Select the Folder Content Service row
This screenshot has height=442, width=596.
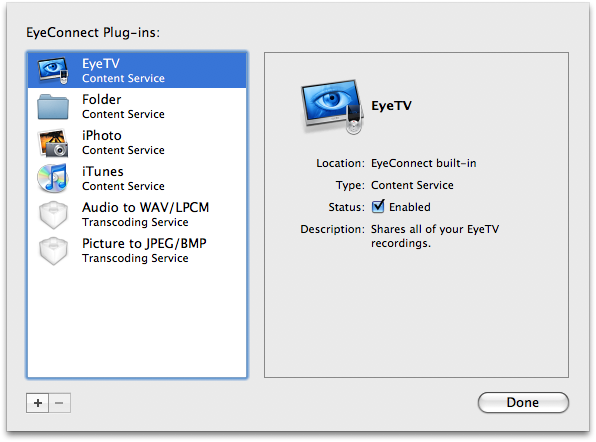point(137,106)
